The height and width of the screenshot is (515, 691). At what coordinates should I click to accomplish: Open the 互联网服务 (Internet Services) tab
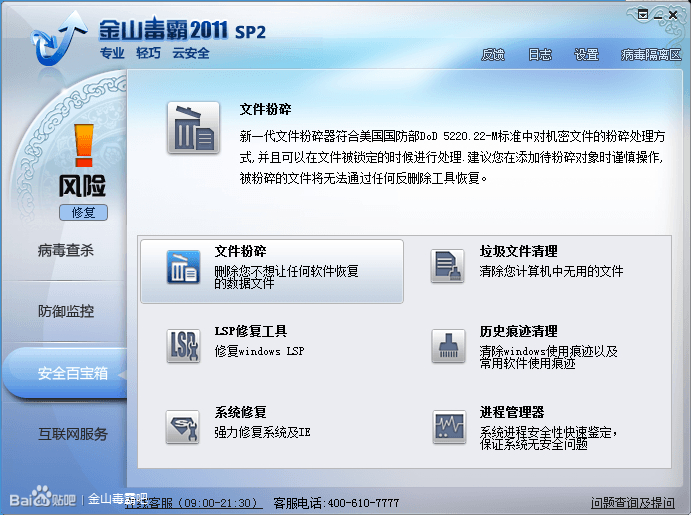(73, 434)
